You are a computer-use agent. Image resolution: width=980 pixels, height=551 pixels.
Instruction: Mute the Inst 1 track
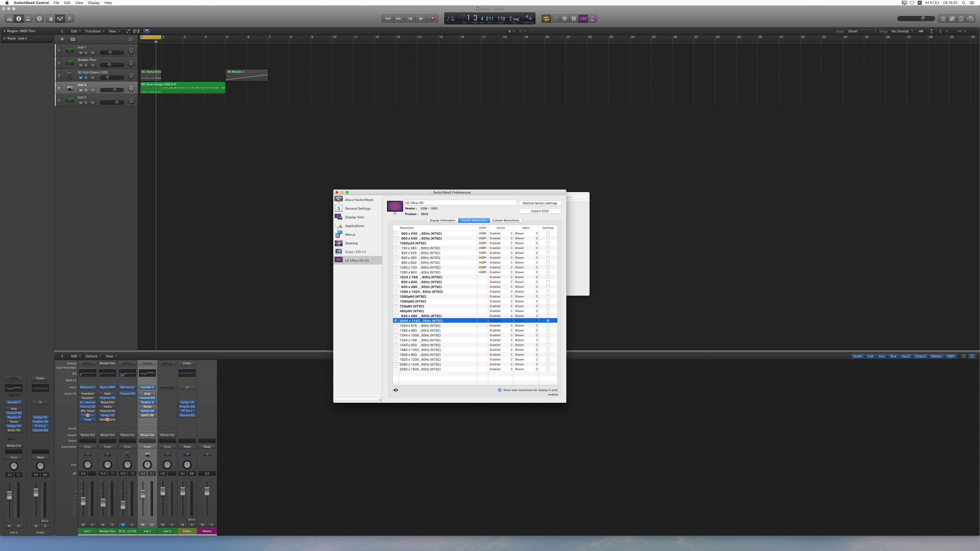(x=80, y=53)
